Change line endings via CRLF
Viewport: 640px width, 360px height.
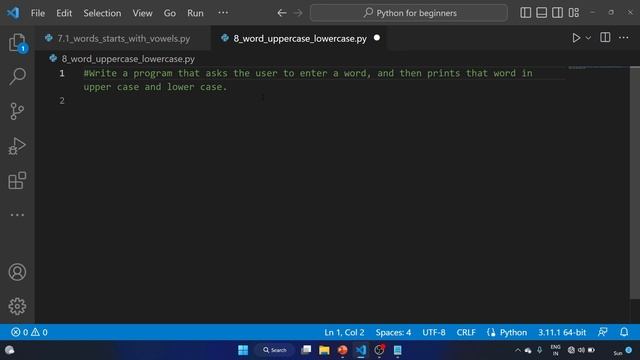[466, 332]
